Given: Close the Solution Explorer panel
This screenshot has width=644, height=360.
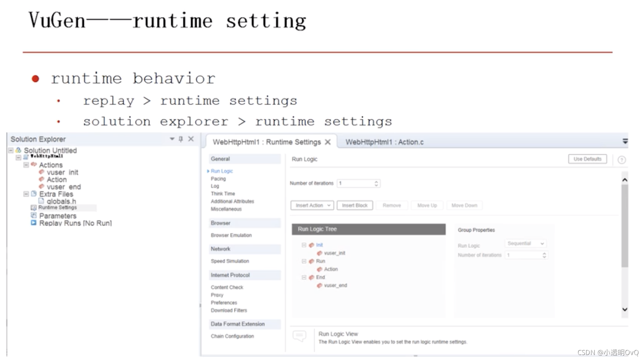Looking at the screenshot, I should pyautogui.click(x=191, y=139).
